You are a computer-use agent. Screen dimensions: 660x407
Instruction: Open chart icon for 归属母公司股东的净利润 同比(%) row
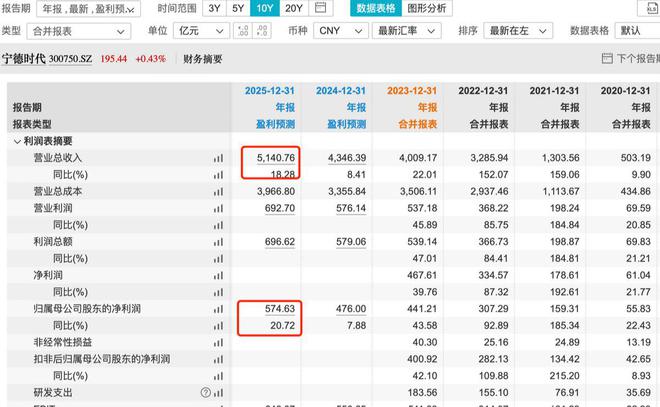coord(218,326)
